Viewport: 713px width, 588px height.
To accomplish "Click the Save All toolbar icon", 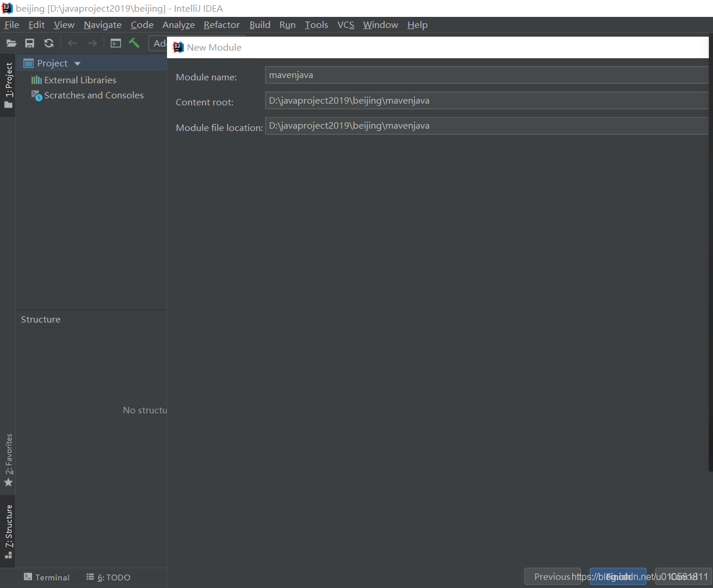I will tap(30, 43).
